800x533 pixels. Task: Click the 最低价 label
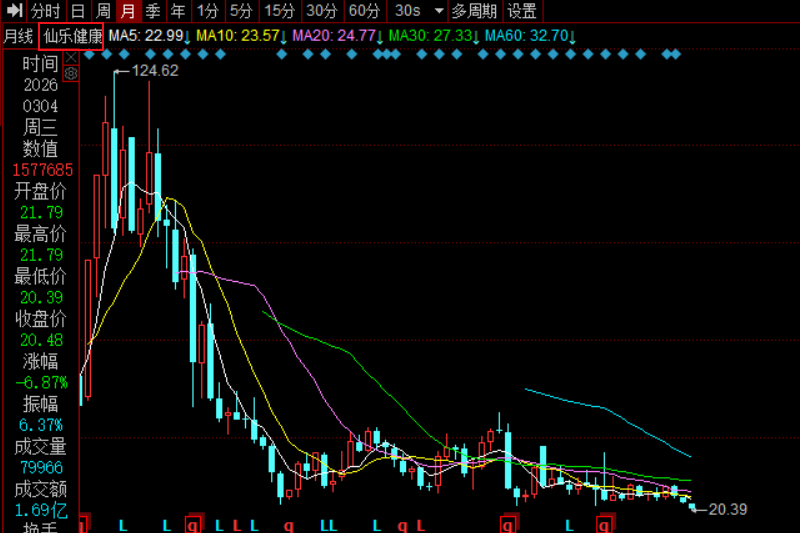[40, 276]
